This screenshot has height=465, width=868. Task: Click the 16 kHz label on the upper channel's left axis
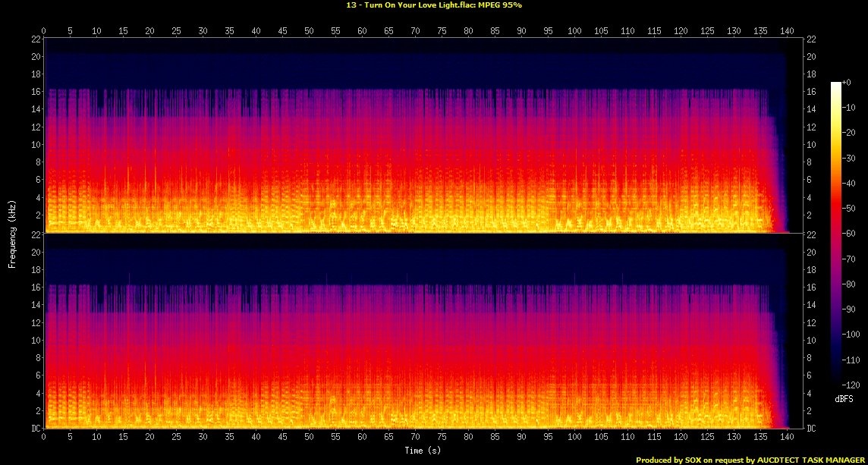(35, 92)
